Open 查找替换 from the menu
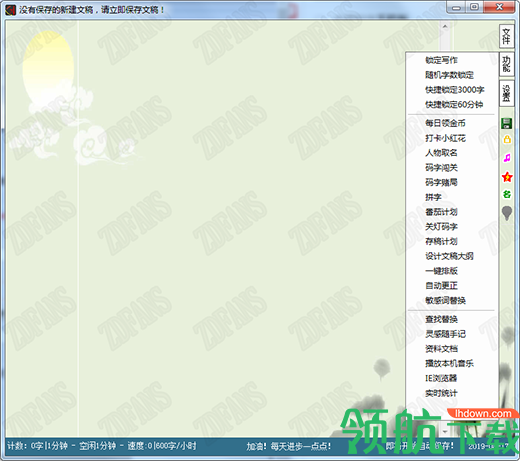The width and height of the screenshot is (520, 461). (x=441, y=319)
